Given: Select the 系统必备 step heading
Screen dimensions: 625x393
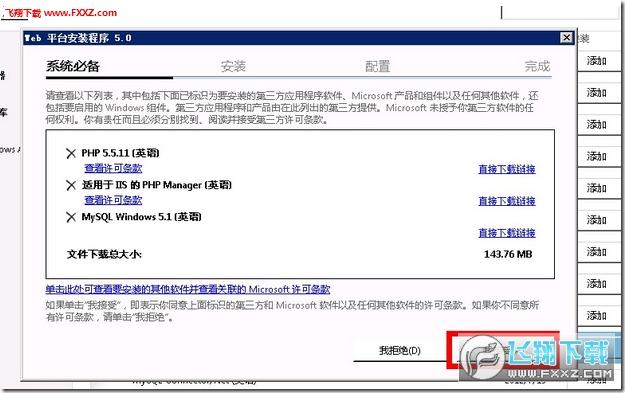Looking at the screenshot, I should click(x=73, y=66).
